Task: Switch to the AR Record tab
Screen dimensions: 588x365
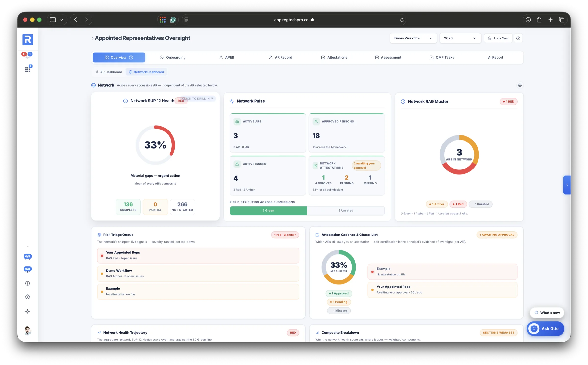Action: tap(280, 57)
